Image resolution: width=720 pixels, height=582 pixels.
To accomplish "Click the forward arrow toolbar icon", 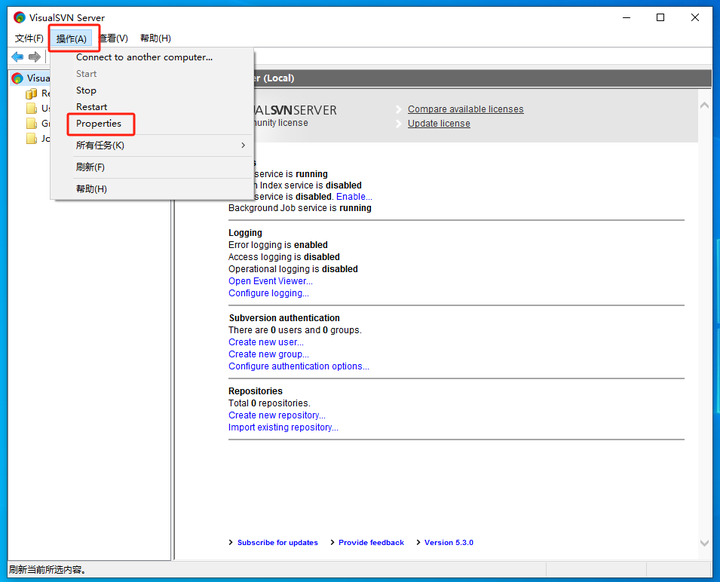I will point(34,57).
